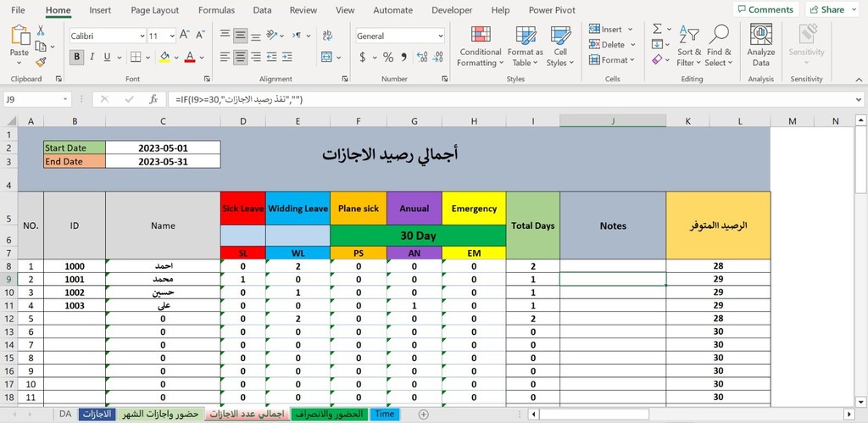Select the Time sheet tab
This screenshot has height=423, width=868.
[385, 414]
